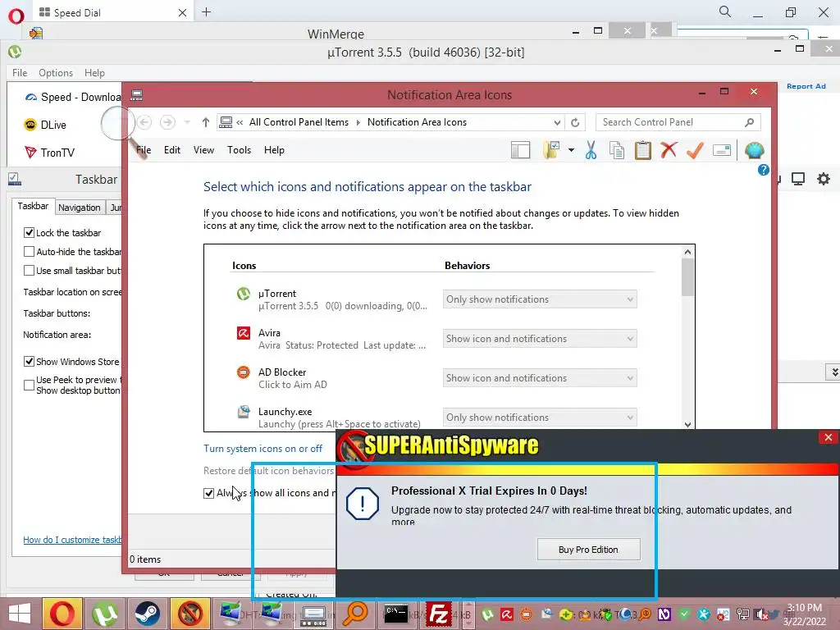Viewport: 840px width, 630px height.
Task: Click the refresh button in address bar
Action: coord(575,123)
